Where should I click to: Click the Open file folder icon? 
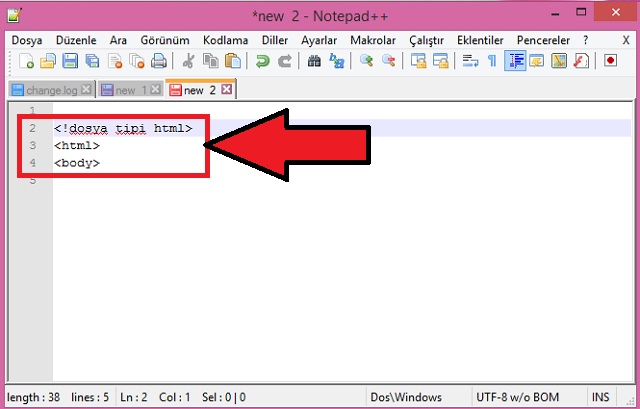click(x=48, y=61)
